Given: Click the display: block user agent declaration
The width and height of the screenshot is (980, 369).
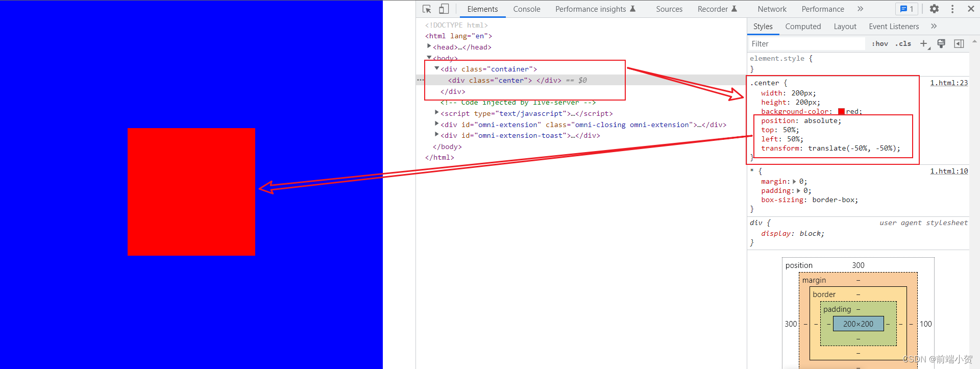Looking at the screenshot, I should [792, 234].
